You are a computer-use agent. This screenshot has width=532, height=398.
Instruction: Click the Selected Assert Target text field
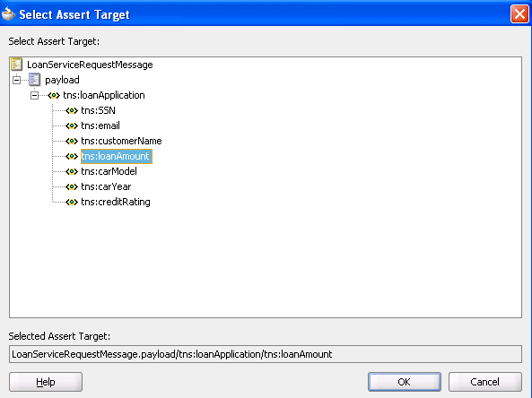(x=266, y=354)
